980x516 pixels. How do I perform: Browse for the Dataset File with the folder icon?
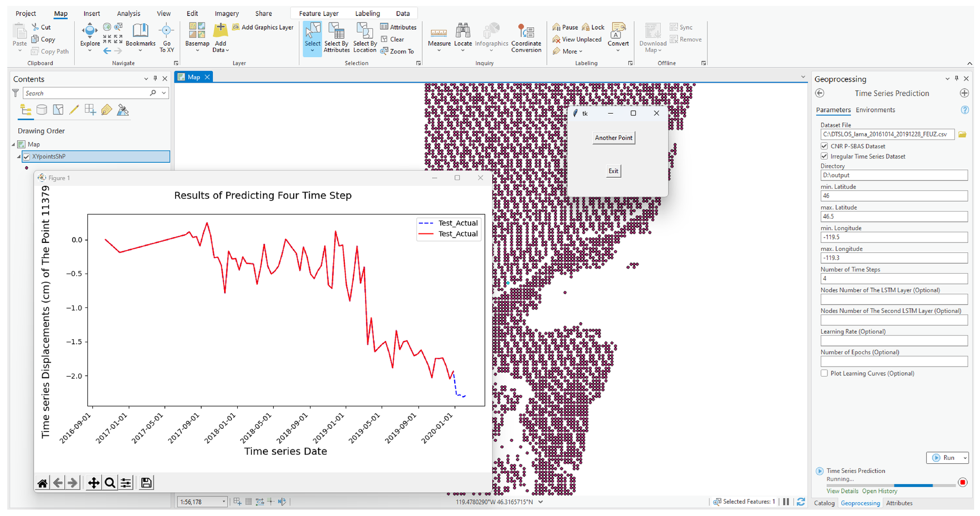coord(962,135)
